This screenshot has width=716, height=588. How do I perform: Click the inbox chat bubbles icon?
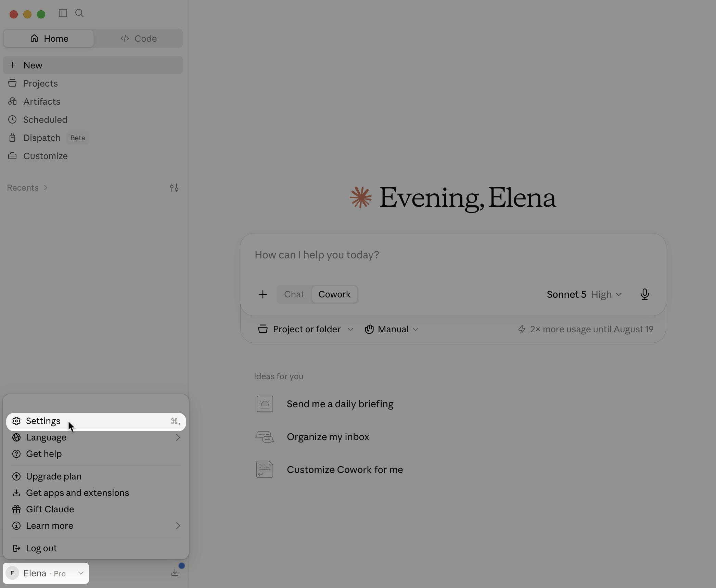265,437
